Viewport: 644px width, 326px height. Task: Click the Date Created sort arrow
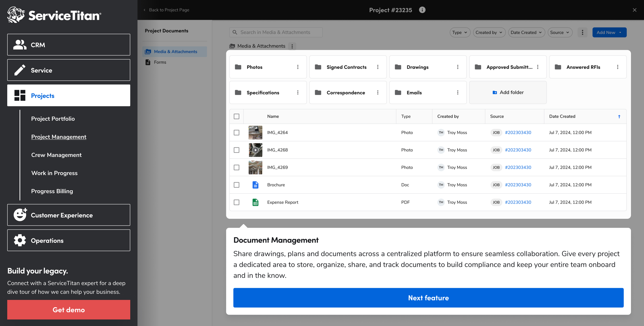click(x=619, y=116)
